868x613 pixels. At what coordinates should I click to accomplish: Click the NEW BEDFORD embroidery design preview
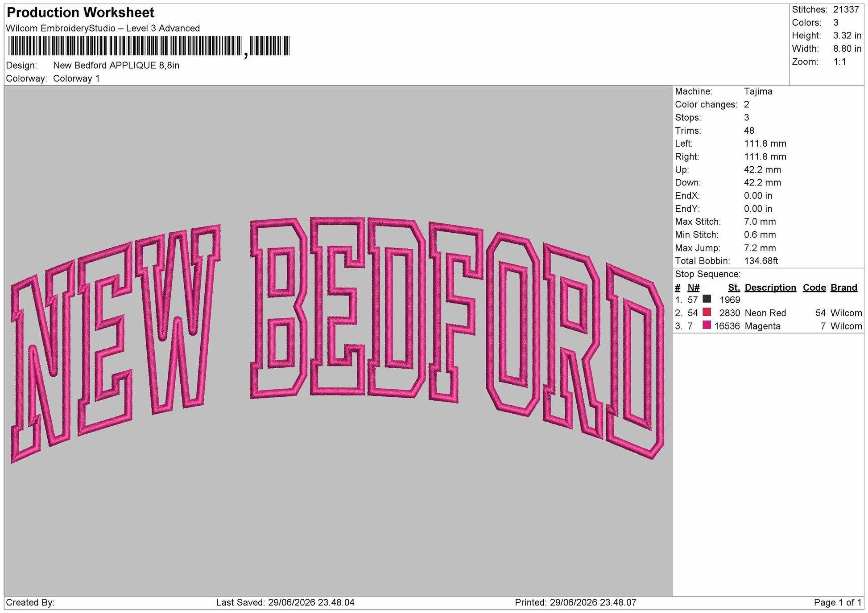point(338,340)
